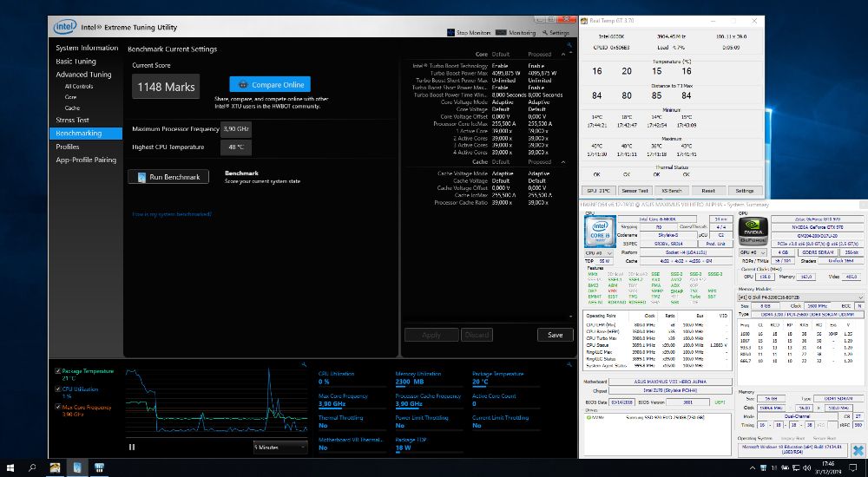Open Profiles section
The width and height of the screenshot is (868, 477).
point(68,147)
